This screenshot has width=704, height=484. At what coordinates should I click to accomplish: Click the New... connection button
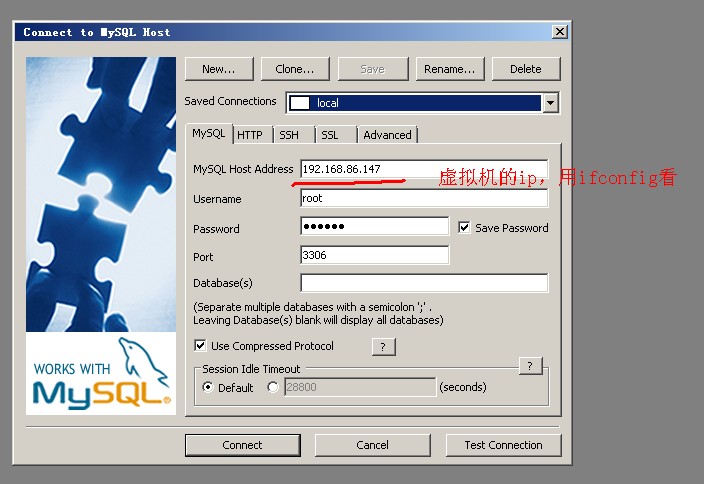(x=219, y=69)
